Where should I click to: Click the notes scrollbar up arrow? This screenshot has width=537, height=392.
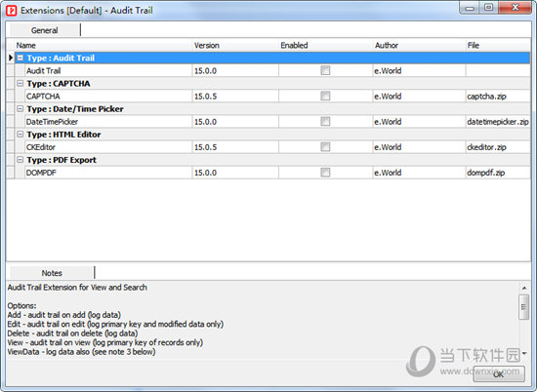pyautogui.click(x=524, y=288)
